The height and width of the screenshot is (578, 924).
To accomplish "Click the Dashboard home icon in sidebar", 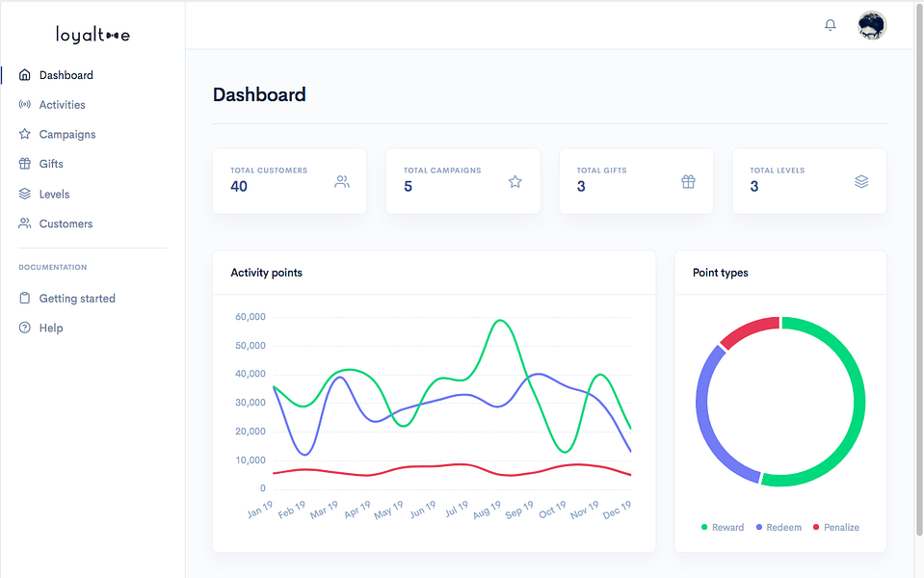I will click(x=25, y=75).
